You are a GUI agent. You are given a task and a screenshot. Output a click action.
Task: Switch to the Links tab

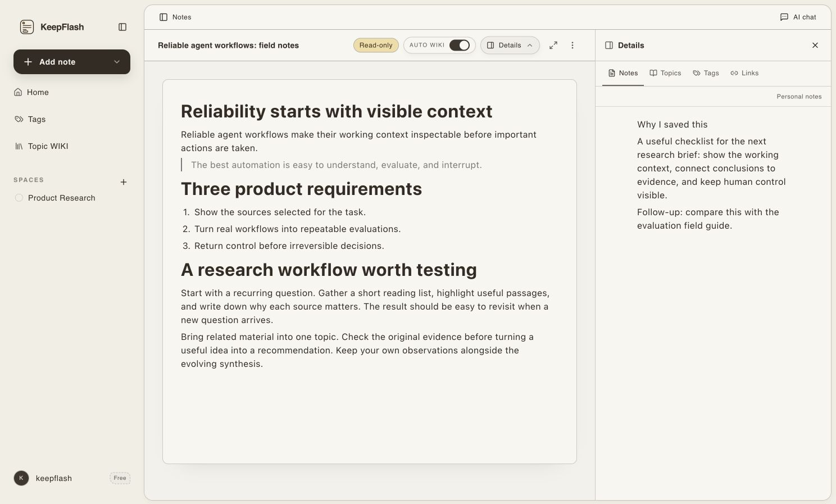point(744,73)
